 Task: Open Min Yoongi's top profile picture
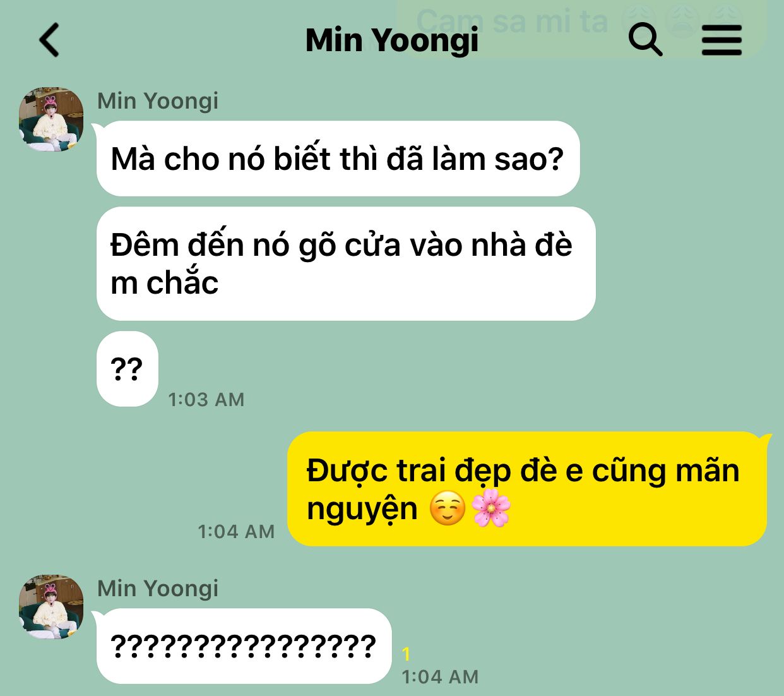click(x=51, y=119)
